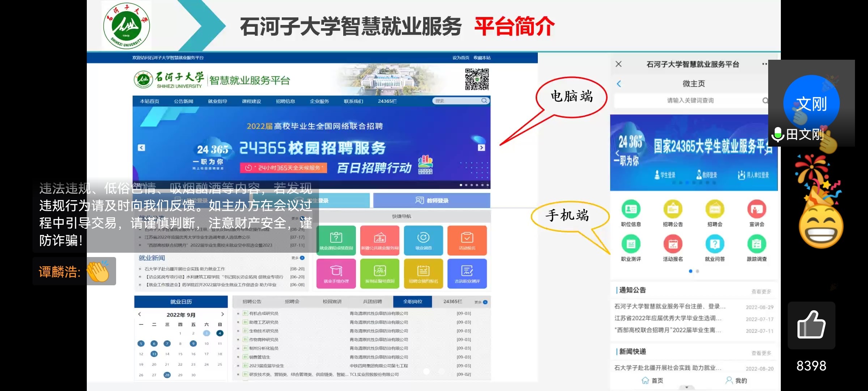Switch to 24365栏 tab beside 全职岗位
The width and height of the screenshot is (868, 391).
pos(453,302)
